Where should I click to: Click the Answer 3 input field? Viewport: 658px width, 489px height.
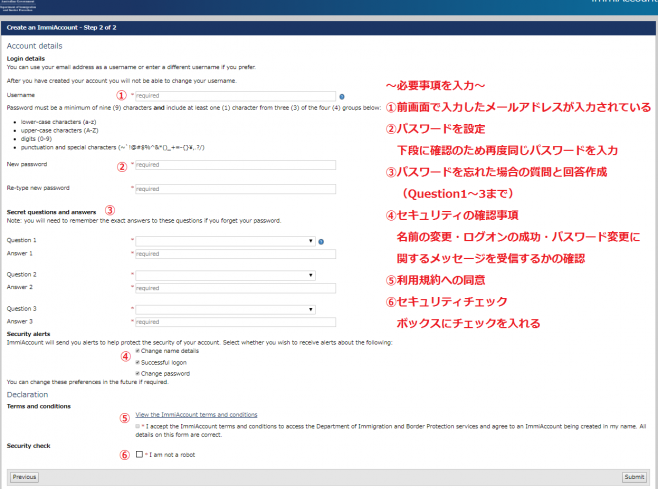coord(235,322)
